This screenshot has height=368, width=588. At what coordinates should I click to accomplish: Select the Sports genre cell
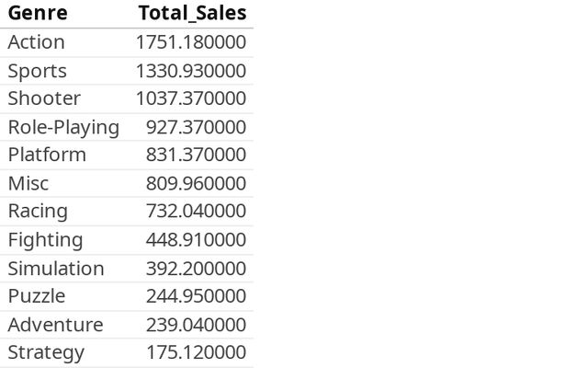click(x=37, y=71)
